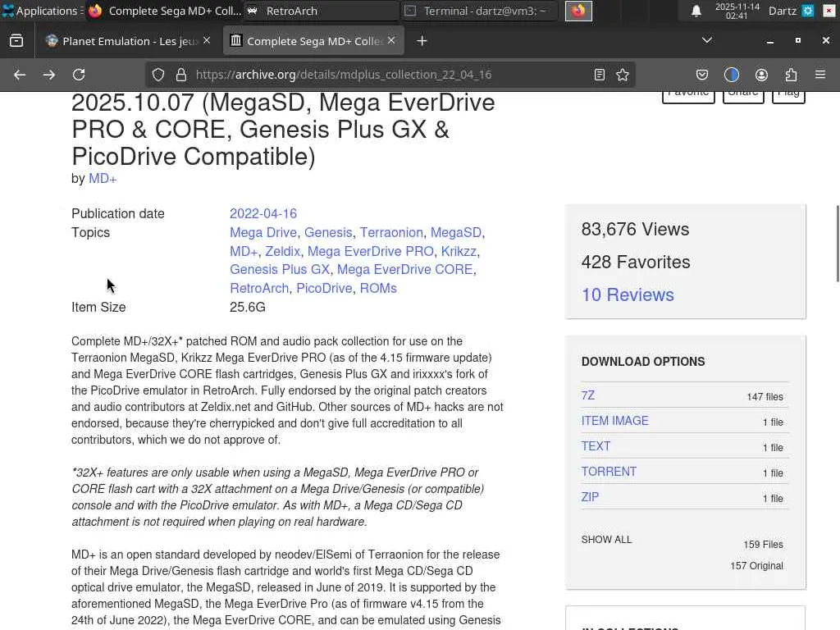Open the Applications menu in the panel
840x630 pixels.
pyautogui.click(x=42, y=11)
